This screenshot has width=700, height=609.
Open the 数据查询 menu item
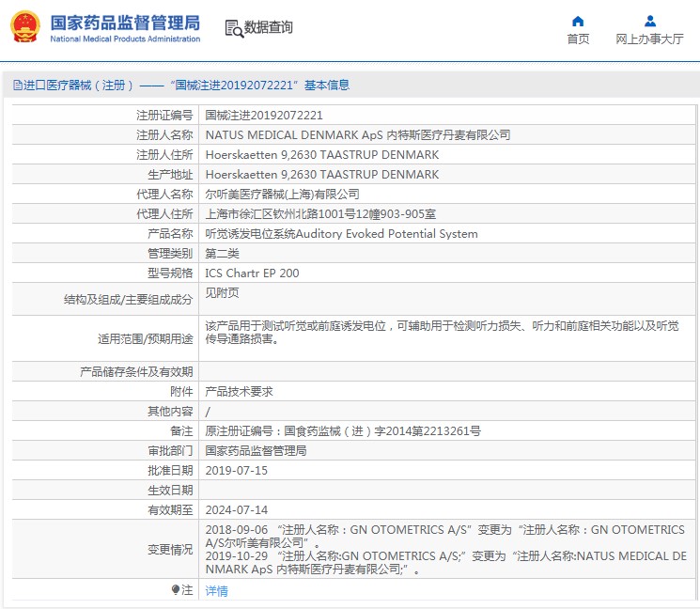coord(268,28)
